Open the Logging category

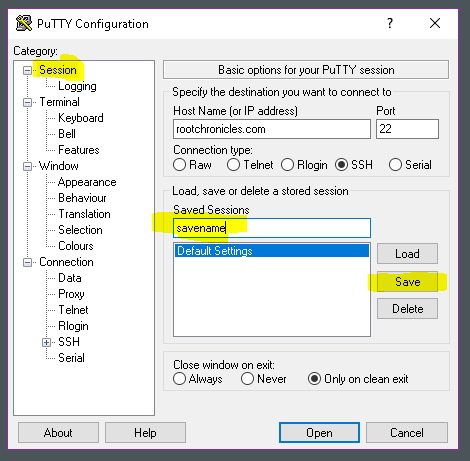click(x=77, y=86)
